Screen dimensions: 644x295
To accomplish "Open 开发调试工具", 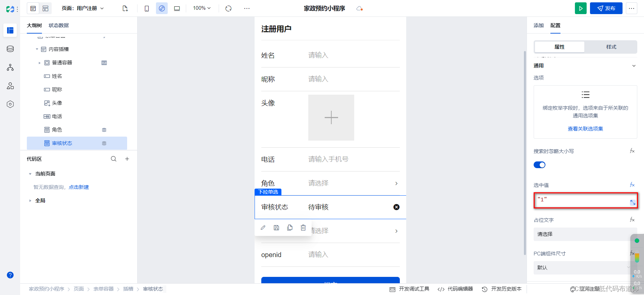I will [x=410, y=289].
